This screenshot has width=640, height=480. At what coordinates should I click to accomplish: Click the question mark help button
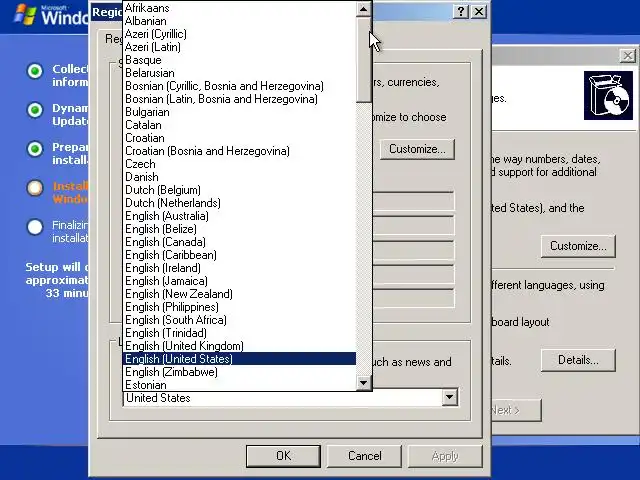[461, 11]
